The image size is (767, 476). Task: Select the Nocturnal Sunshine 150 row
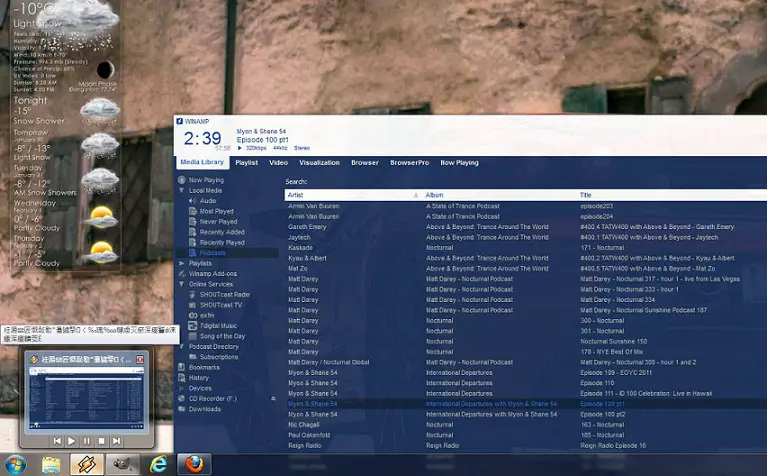coord(525,341)
